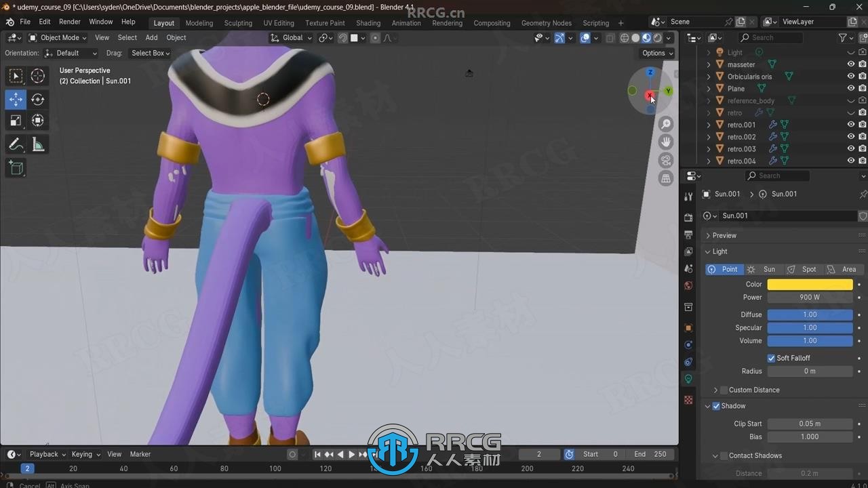Click the pan view hand icon
868x488 pixels.
click(x=666, y=142)
